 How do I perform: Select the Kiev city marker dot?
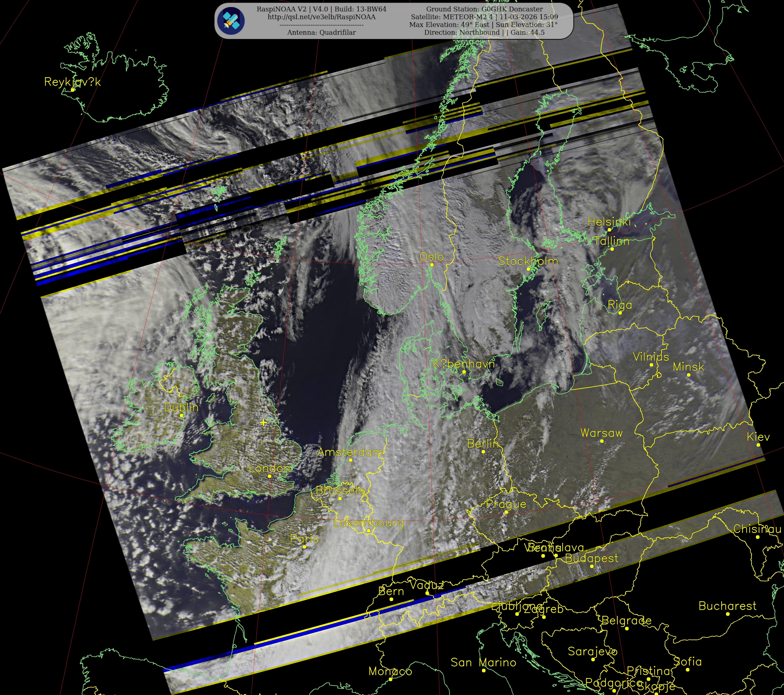coord(758,445)
